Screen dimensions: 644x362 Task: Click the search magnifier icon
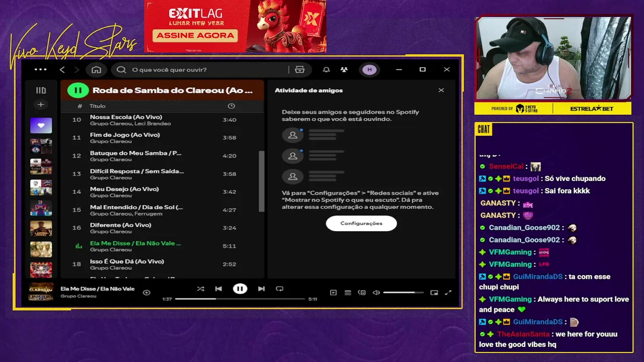click(x=121, y=69)
